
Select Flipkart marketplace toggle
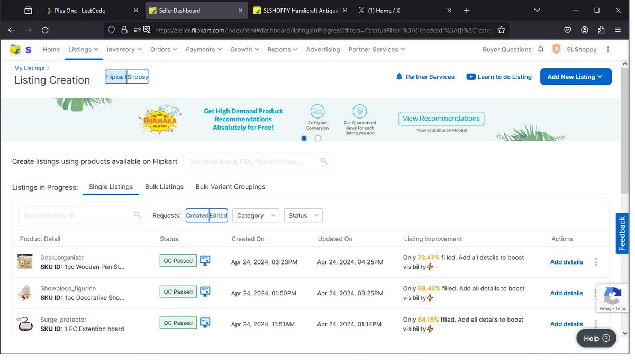(x=116, y=77)
